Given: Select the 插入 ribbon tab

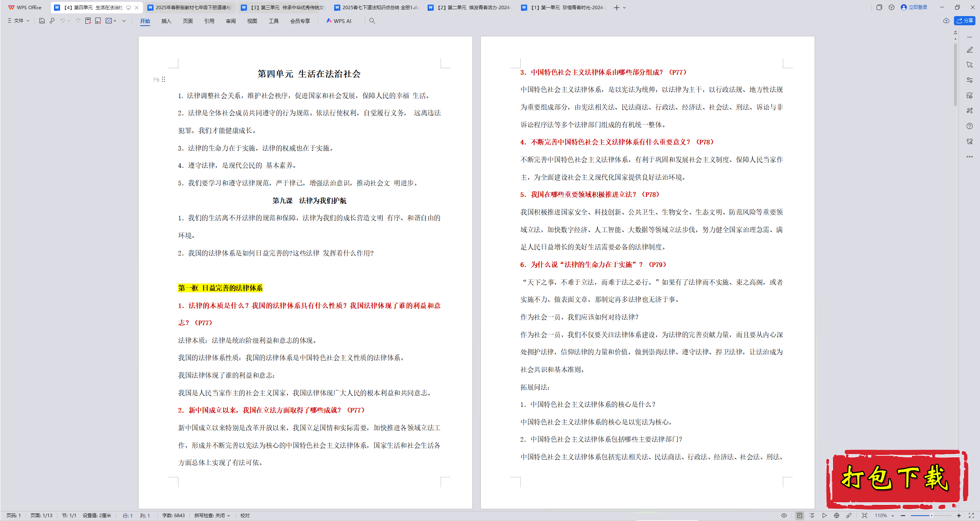Looking at the screenshot, I should pos(167,21).
